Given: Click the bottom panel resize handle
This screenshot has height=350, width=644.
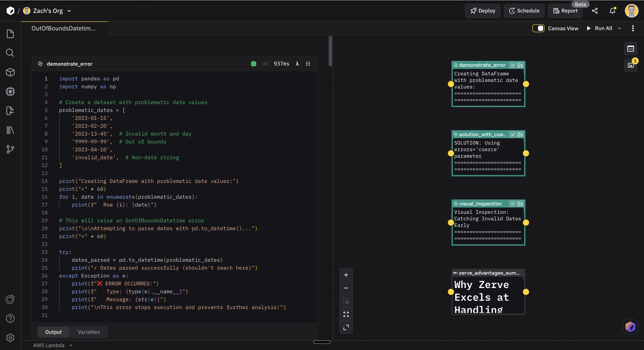Looking at the screenshot, I should click(322, 342).
